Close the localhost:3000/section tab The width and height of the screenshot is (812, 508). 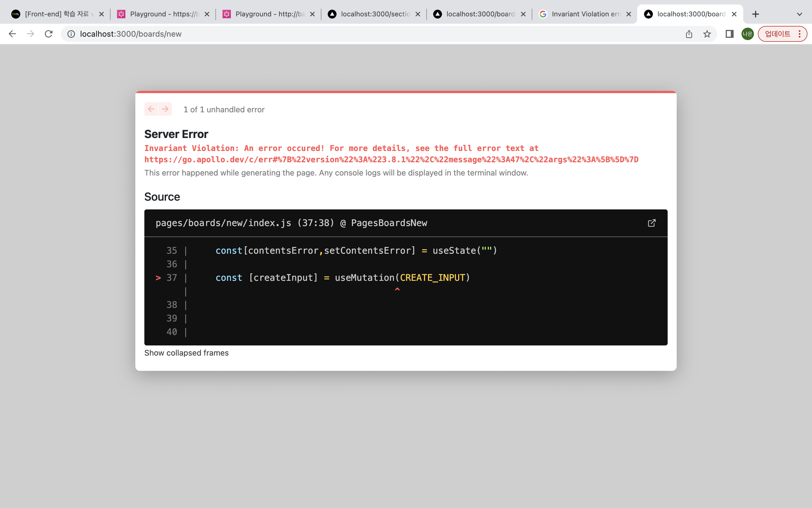(418, 14)
